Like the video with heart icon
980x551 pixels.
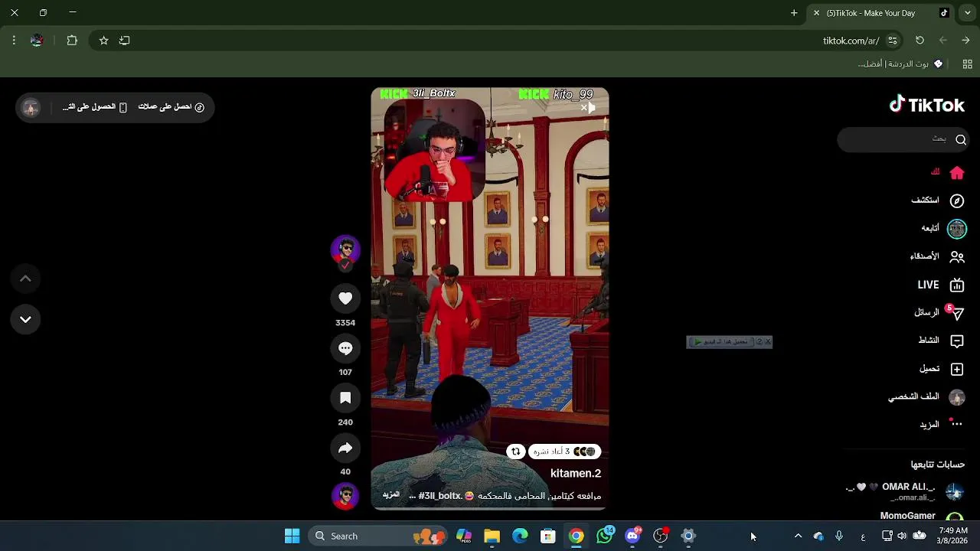tap(345, 298)
